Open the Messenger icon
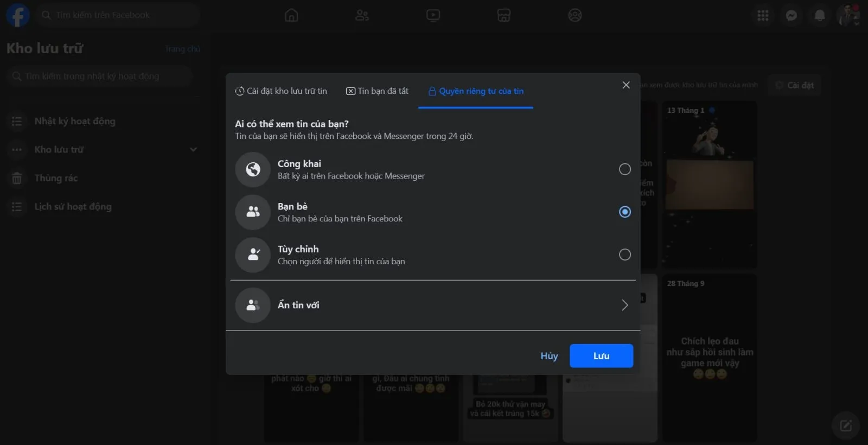 tap(792, 16)
